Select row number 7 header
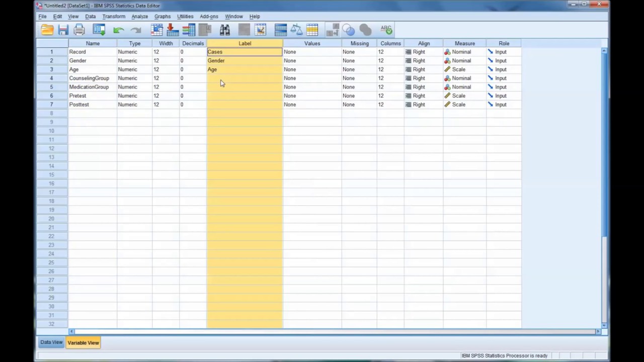The height and width of the screenshot is (362, 644). [x=52, y=105]
